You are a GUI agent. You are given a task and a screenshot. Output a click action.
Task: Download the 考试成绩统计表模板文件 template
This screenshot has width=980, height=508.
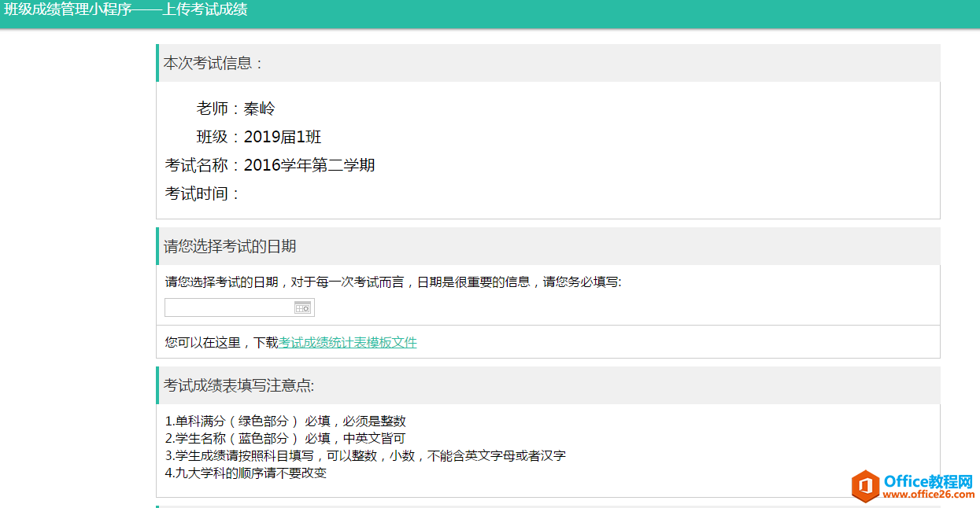pos(347,343)
